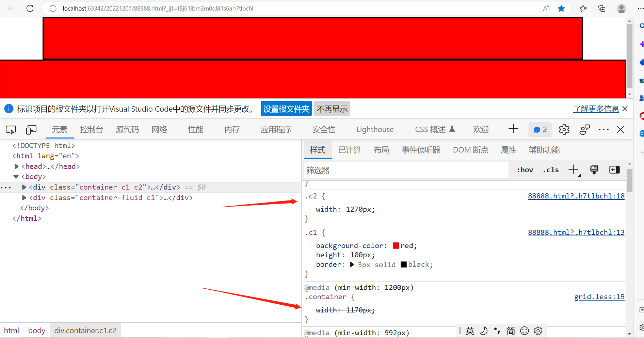Image resolution: width=644 pixels, height=338 pixels.
Task: Dismiss the root folder info bar
Action: coord(625,109)
